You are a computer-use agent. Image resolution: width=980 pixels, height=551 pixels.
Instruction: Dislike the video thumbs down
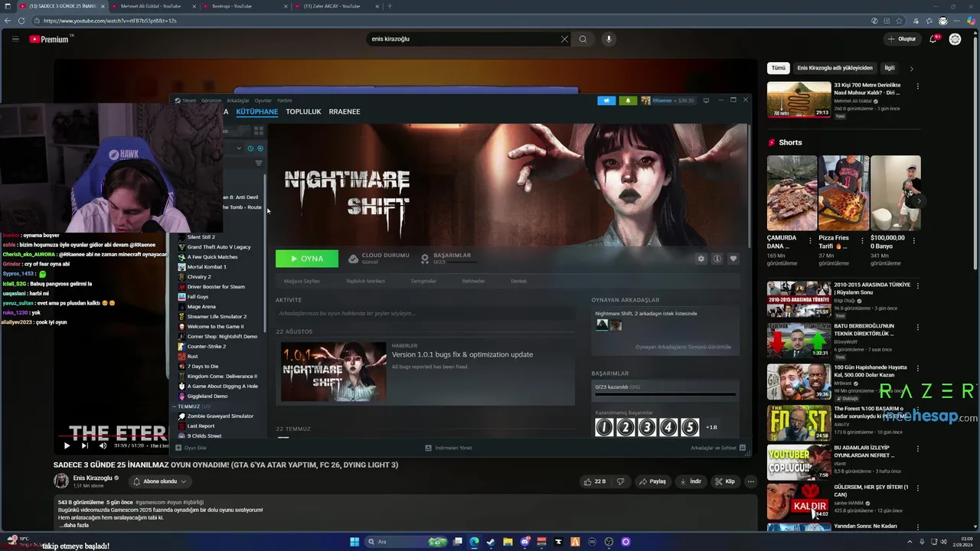point(621,481)
